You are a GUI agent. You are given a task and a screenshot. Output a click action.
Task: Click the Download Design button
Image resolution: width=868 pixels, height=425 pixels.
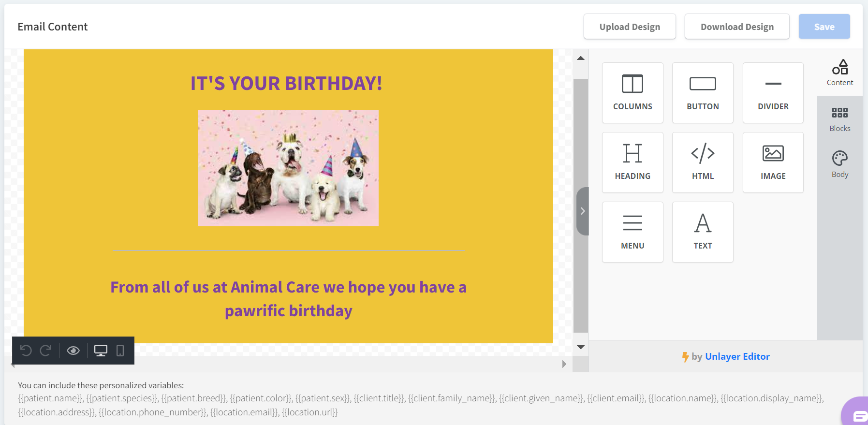[737, 27]
